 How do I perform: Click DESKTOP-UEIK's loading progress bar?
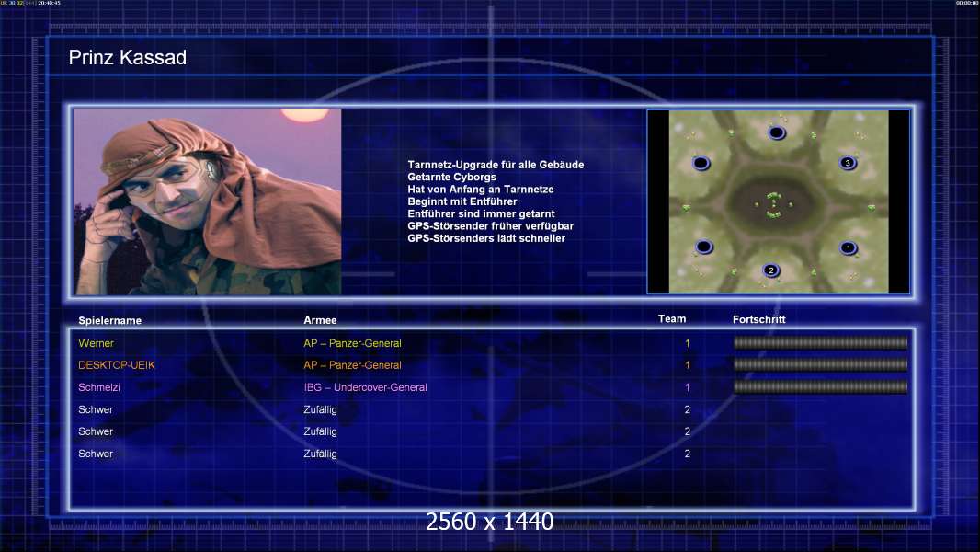pyautogui.click(x=821, y=364)
